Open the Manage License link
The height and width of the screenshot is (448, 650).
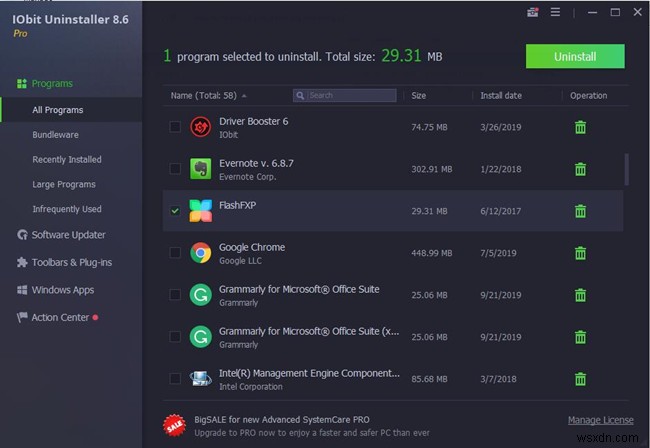600,420
